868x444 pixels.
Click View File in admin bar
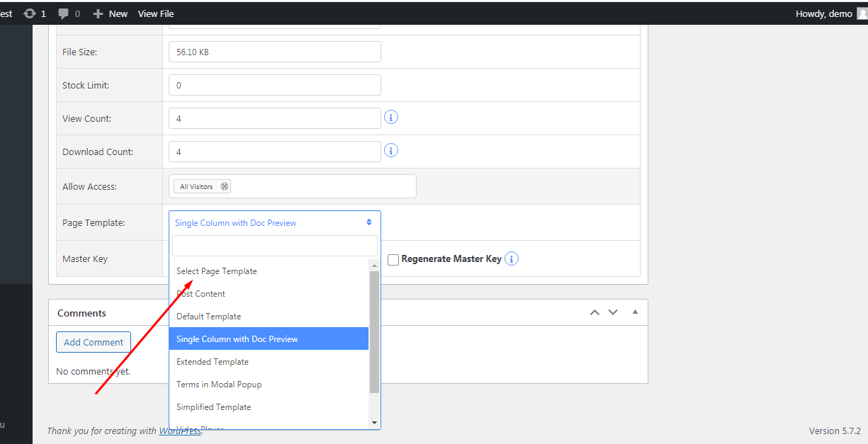click(156, 13)
